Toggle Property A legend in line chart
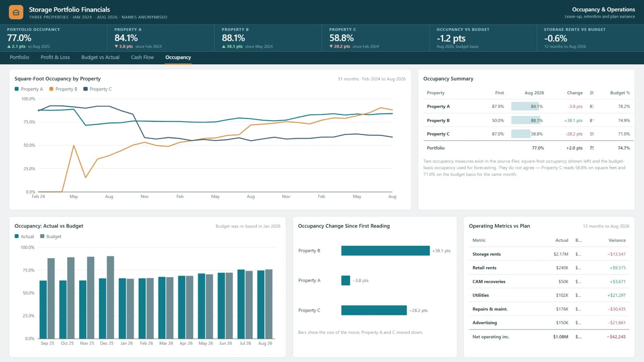The width and height of the screenshot is (644, 362). coord(29,89)
